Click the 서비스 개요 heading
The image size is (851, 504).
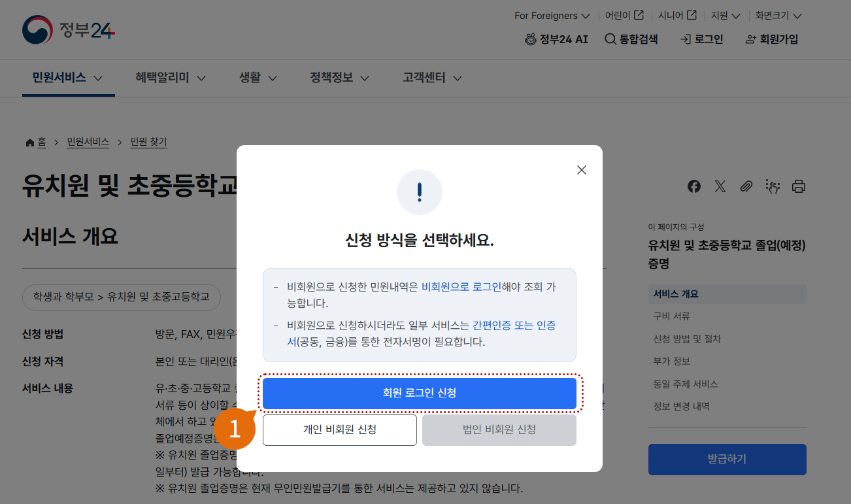(x=71, y=236)
